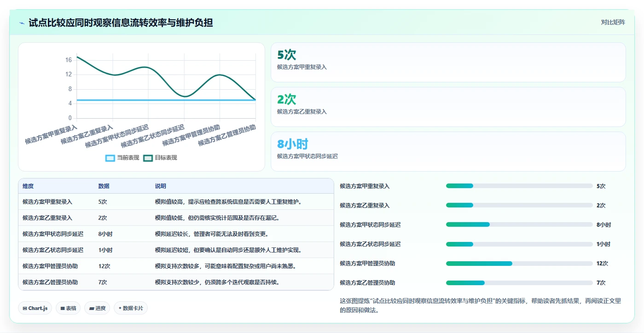Click the 维度 table column header

28,186
